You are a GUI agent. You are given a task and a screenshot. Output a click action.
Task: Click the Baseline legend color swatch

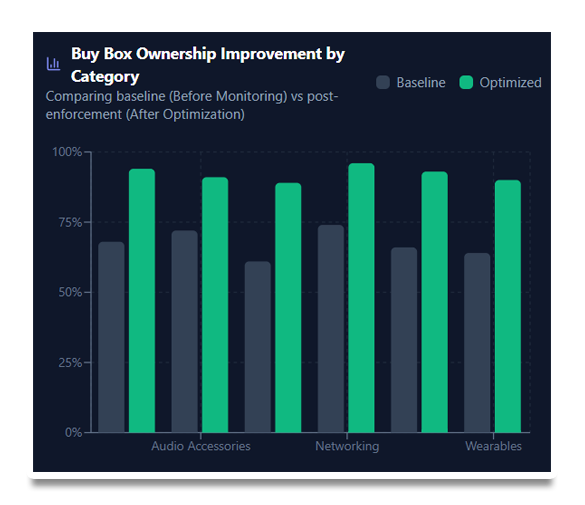[383, 82]
